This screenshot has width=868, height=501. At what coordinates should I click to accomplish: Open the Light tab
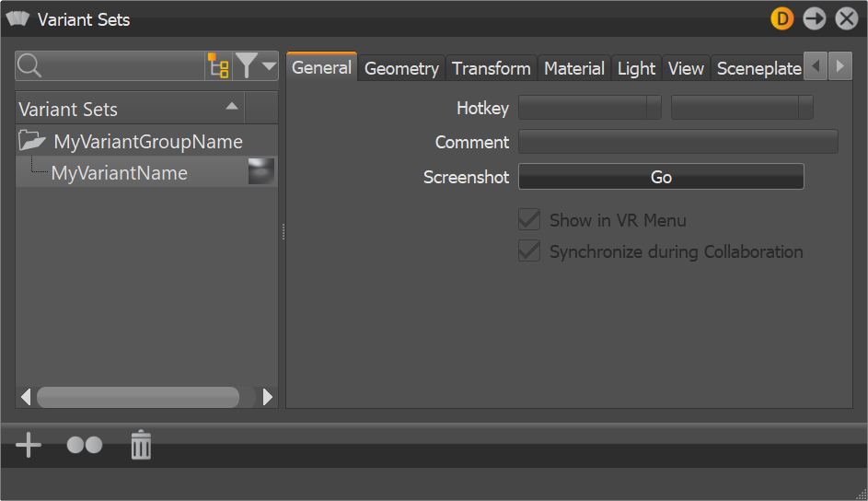(x=636, y=68)
